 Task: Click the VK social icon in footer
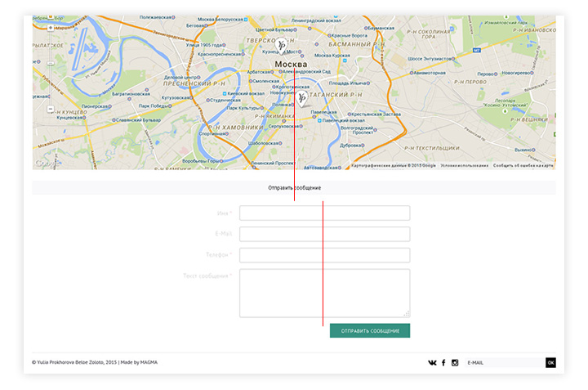point(432,362)
